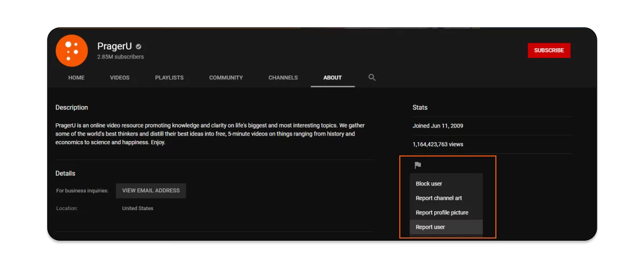The width and height of the screenshot is (644, 268).
Task: Click the PragerU channel name title
Action: point(114,47)
